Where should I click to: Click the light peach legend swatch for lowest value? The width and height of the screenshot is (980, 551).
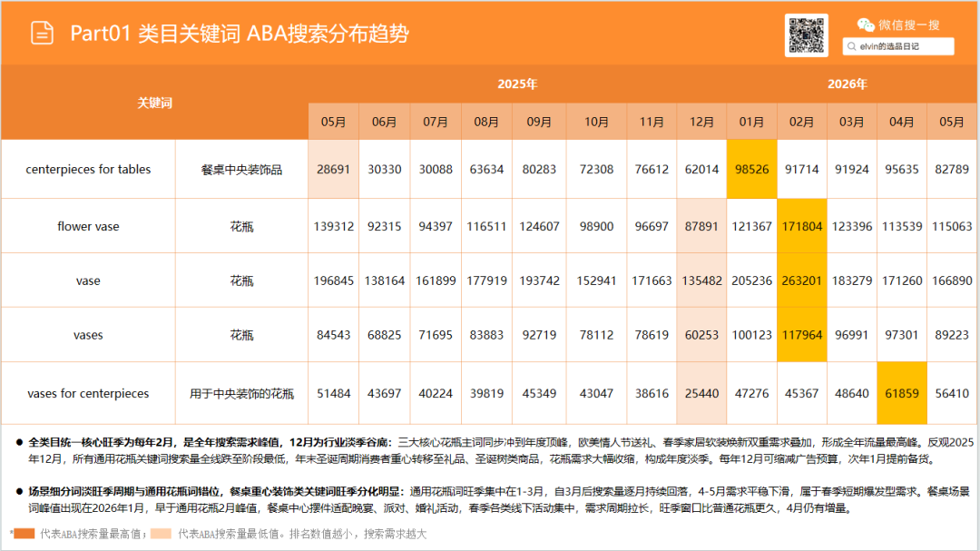161,534
